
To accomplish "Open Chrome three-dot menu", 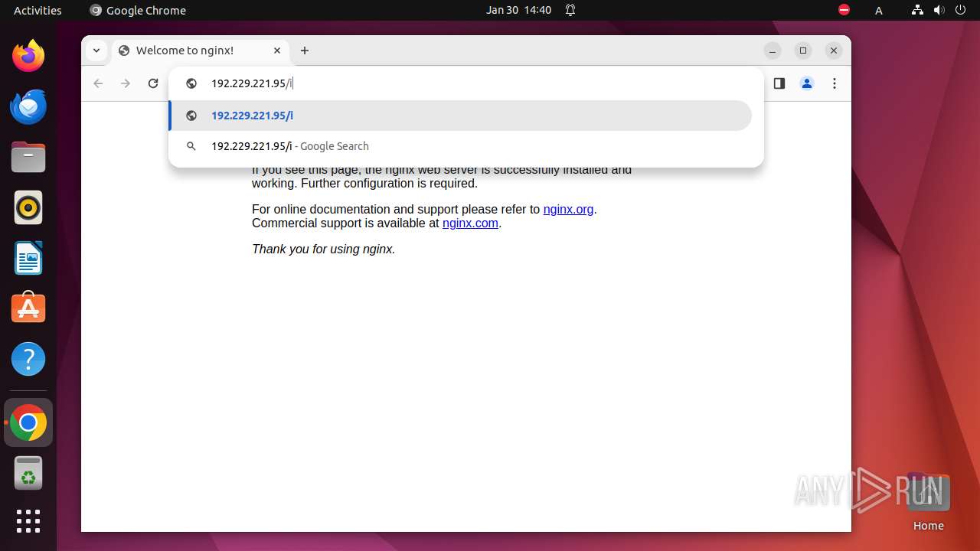I will click(835, 83).
